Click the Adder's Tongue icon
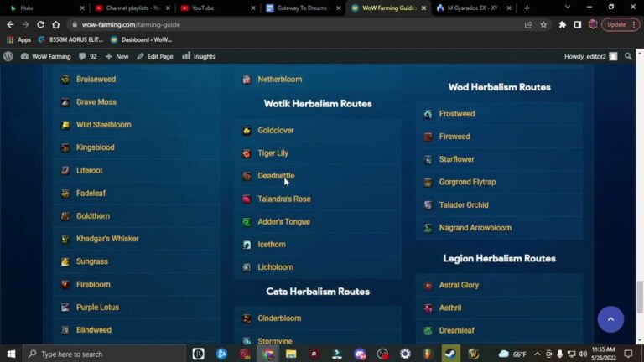 [247, 222]
